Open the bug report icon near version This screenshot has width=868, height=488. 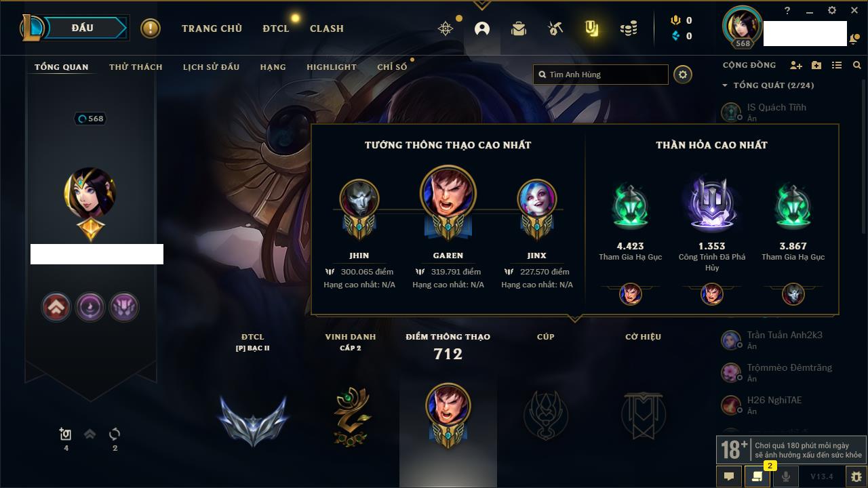pyautogui.click(x=856, y=476)
